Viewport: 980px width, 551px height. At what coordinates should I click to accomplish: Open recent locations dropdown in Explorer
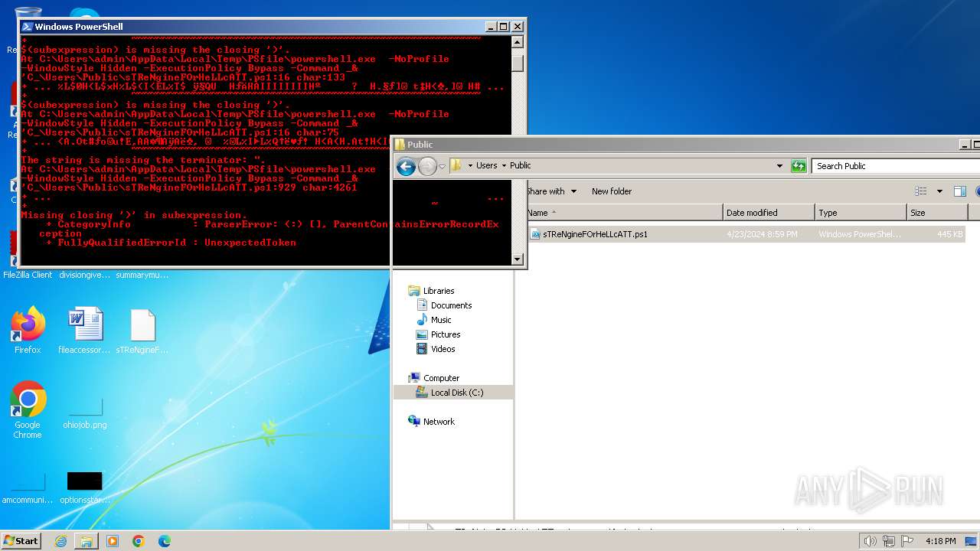442,166
